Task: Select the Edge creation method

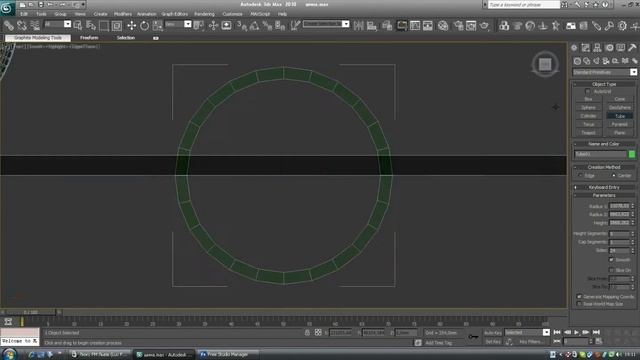Action: (580, 176)
